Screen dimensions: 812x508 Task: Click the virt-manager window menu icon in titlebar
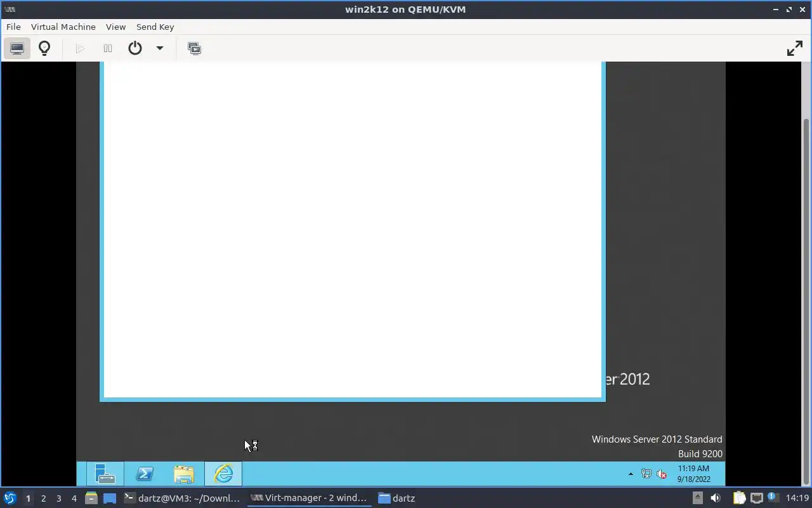click(10, 10)
